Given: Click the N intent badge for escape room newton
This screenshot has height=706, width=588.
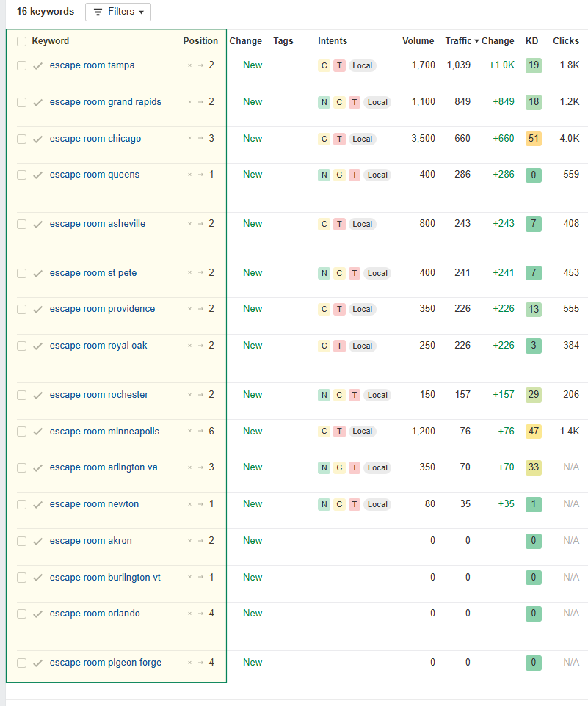Looking at the screenshot, I should [324, 505].
